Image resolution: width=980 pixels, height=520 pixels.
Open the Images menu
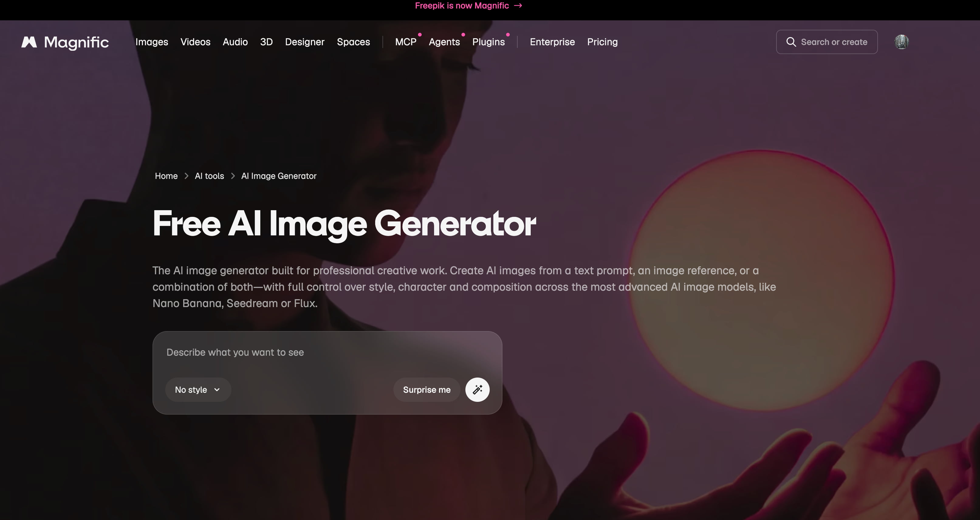click(152, 42)
